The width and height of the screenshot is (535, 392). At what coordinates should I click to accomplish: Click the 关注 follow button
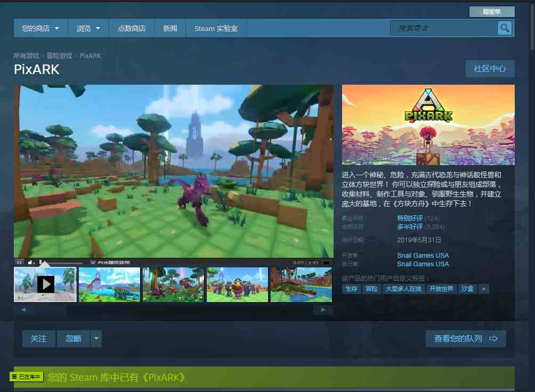[38, 339]
